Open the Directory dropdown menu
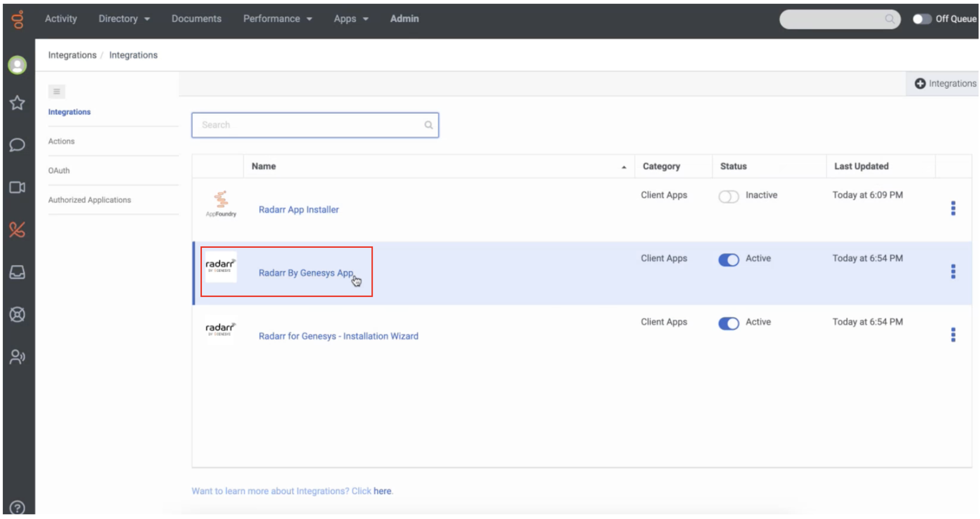Screen dimensions: 980x519 coord(123,19)
